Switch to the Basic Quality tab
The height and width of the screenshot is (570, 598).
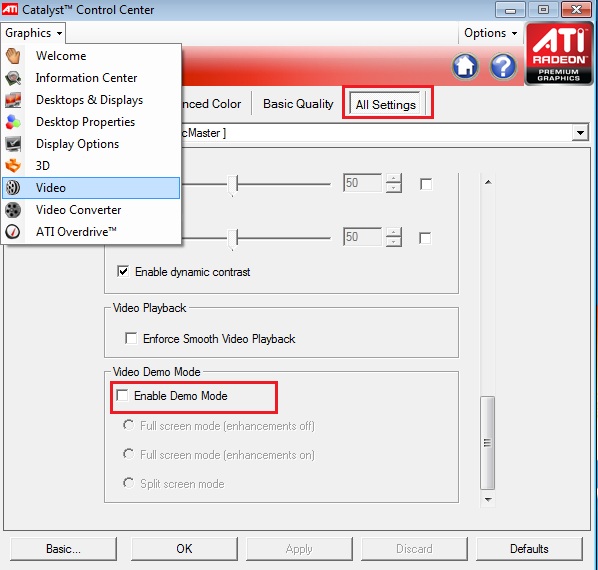pyautogui.click(x=298, y=104)
